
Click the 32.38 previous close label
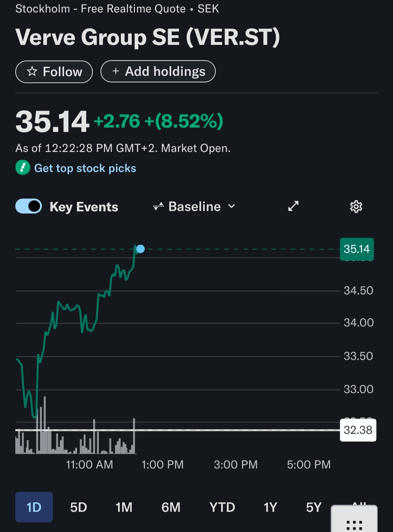pyautogui.click(x=358, y=430)
